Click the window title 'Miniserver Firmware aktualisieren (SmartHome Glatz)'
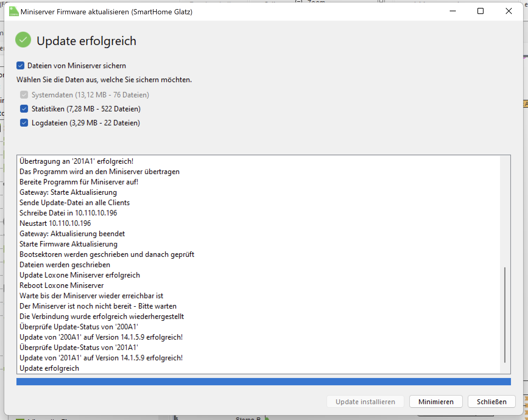The height and width of the screenshot is (420, 528). click(x=107, y=12)
